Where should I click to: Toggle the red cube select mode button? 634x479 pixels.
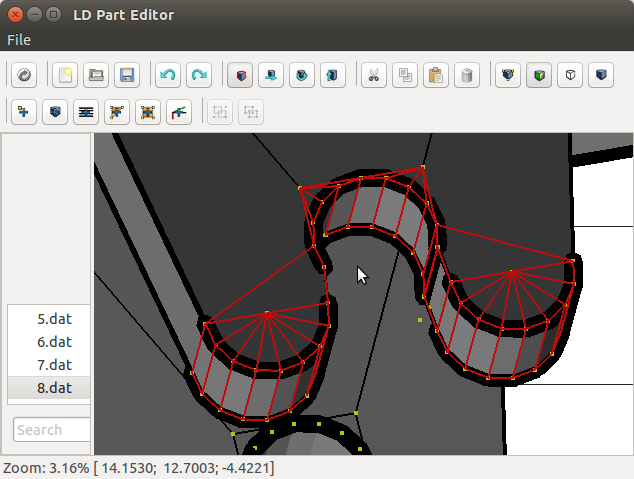tap(240, 75)
